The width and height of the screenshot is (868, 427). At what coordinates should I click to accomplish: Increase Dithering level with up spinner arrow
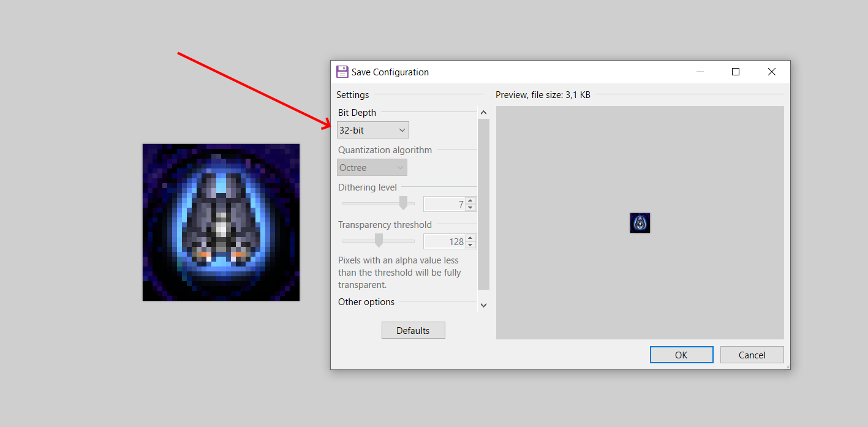point(470,200)
